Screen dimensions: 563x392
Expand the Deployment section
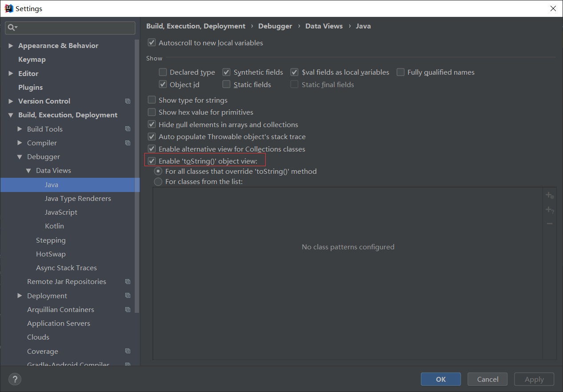tap(19, 295)
